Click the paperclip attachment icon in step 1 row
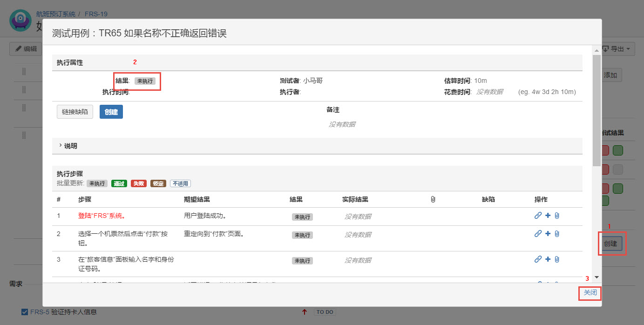This screenshot has width=644, height=325. click(x=556, y=215)
